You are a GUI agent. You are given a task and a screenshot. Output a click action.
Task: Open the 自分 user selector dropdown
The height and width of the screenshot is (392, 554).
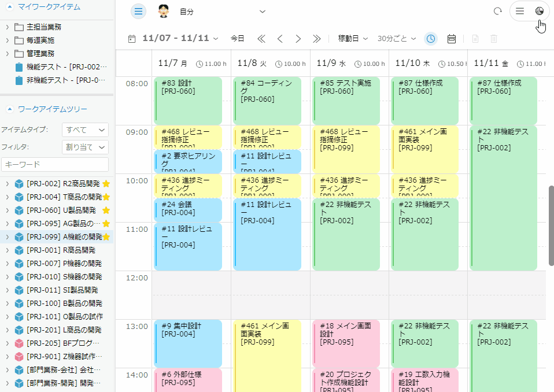(x=262, y=12)
